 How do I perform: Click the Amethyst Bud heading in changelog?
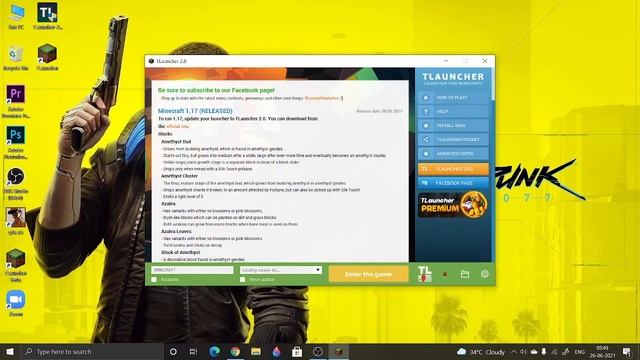[176, 142]
